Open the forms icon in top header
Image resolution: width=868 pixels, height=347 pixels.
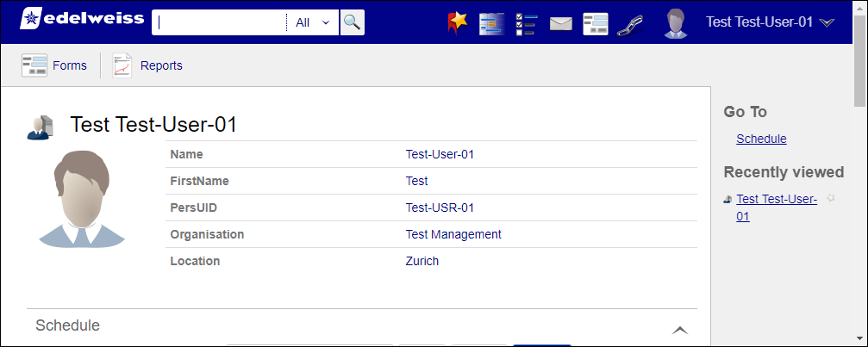click(595, 24)
